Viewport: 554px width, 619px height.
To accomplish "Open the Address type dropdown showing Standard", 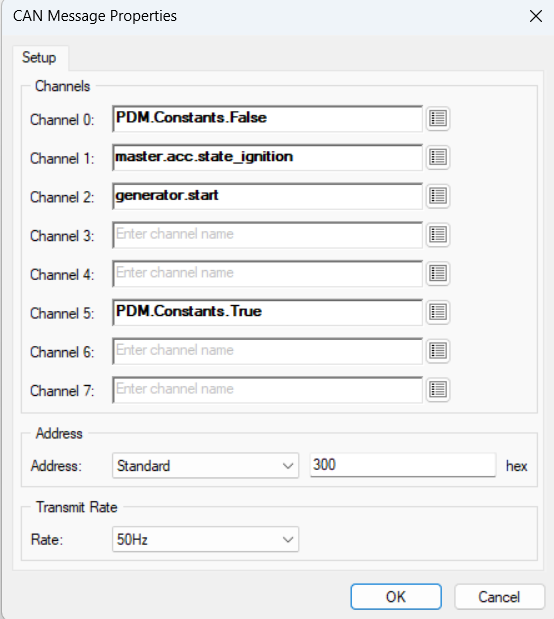I will [205, 465].
